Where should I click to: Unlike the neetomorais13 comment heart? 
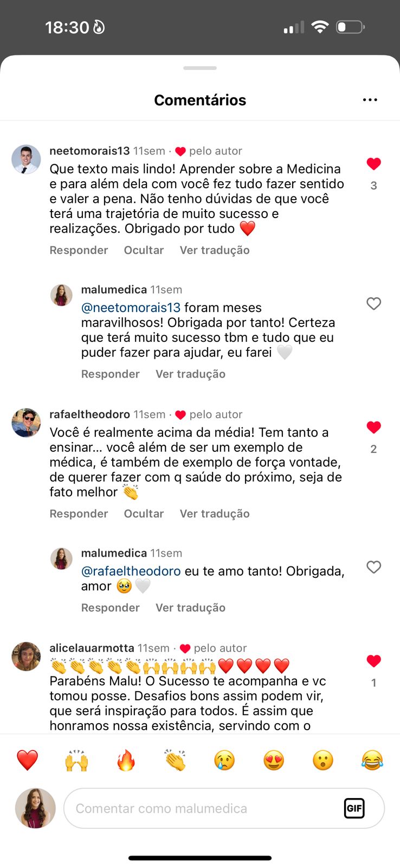tap(373, 164)
